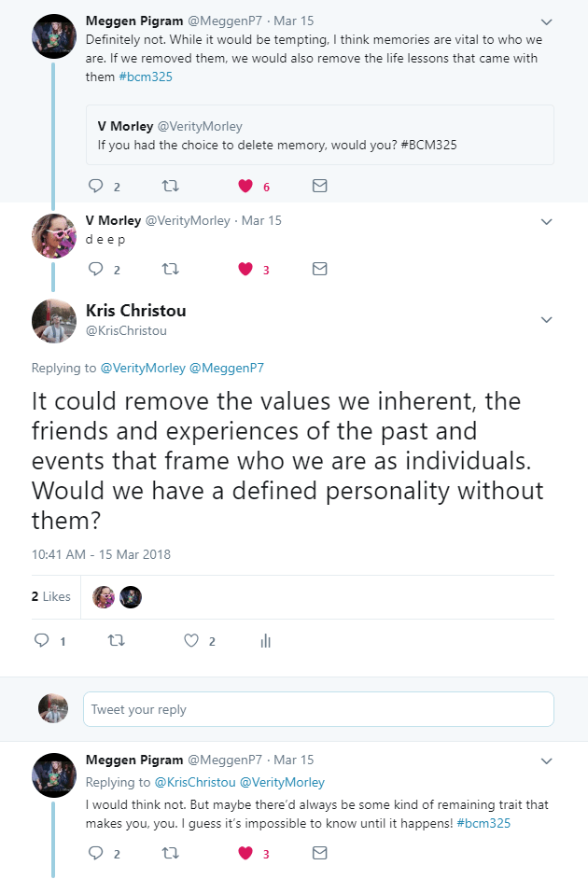Open more options for Kris Christou's tweet

pyautogui.click(x=546, y=320)
